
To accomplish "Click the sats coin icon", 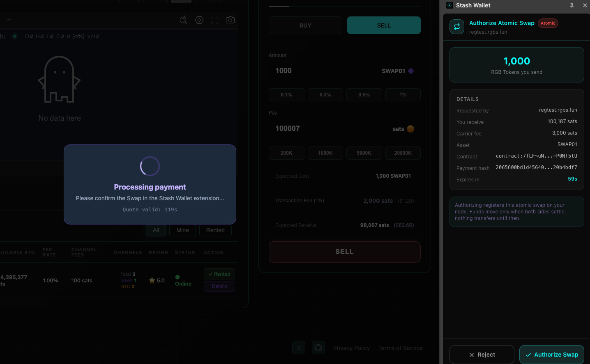I will pos(410,129).
